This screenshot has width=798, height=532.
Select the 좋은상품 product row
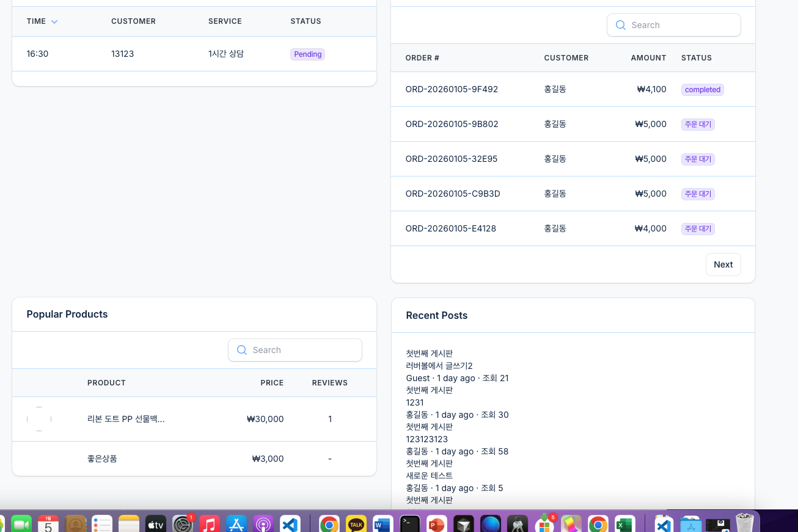pyautogui.click(x=194, y=459)
